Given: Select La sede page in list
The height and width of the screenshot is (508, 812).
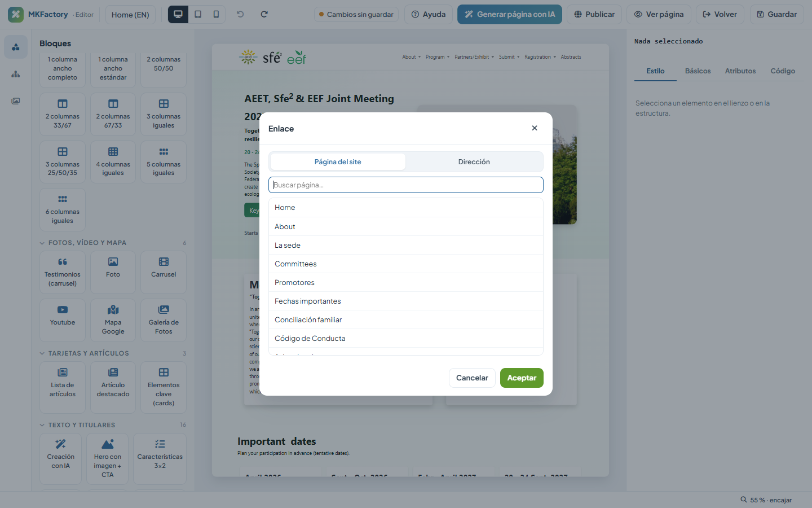Looking at the screenshot, I should click(x=406, y=245).
